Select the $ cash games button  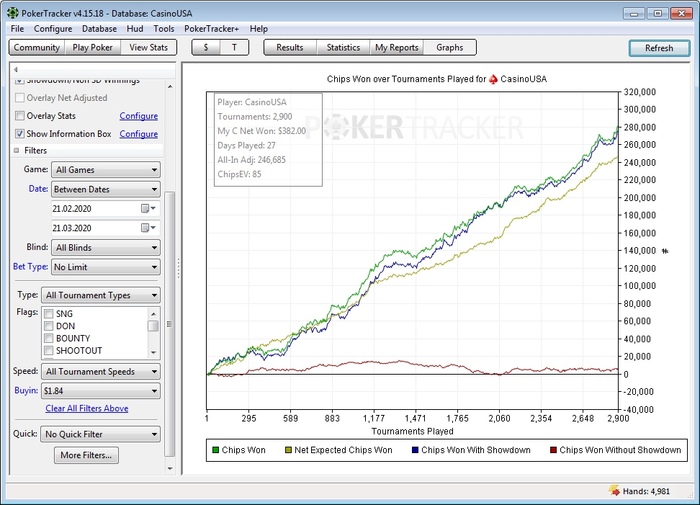coord(206,47)
